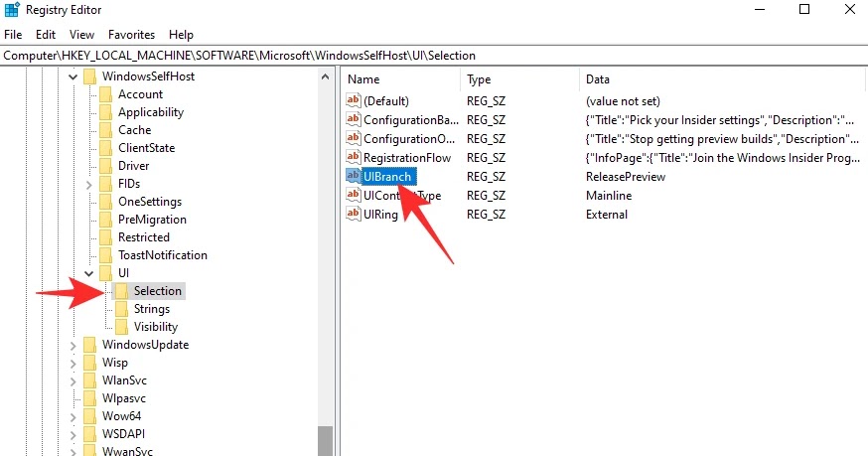Select the Applicability key
868x456 pixels.
tap(151, 112)
